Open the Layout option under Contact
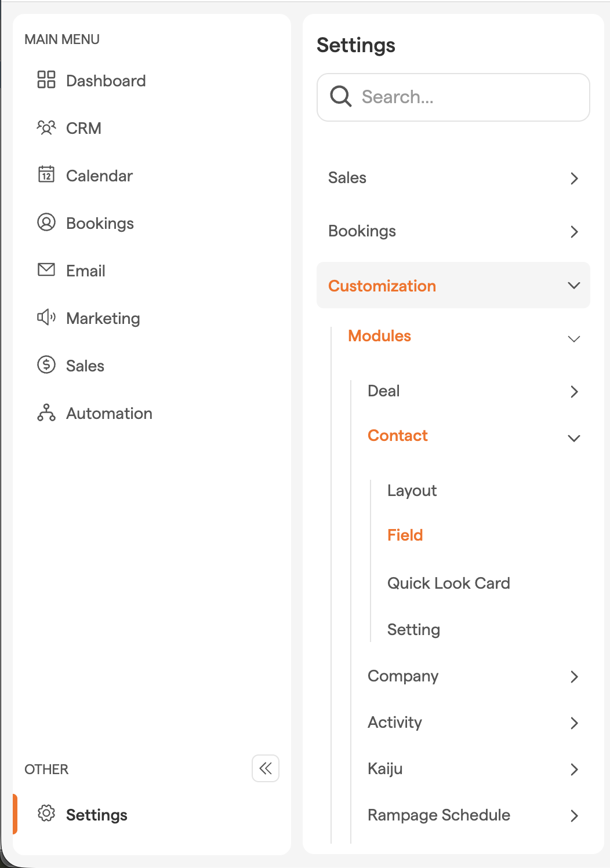The width and height of the screenshot is (610, 868). pyautogui.click(x=412, y=491)
